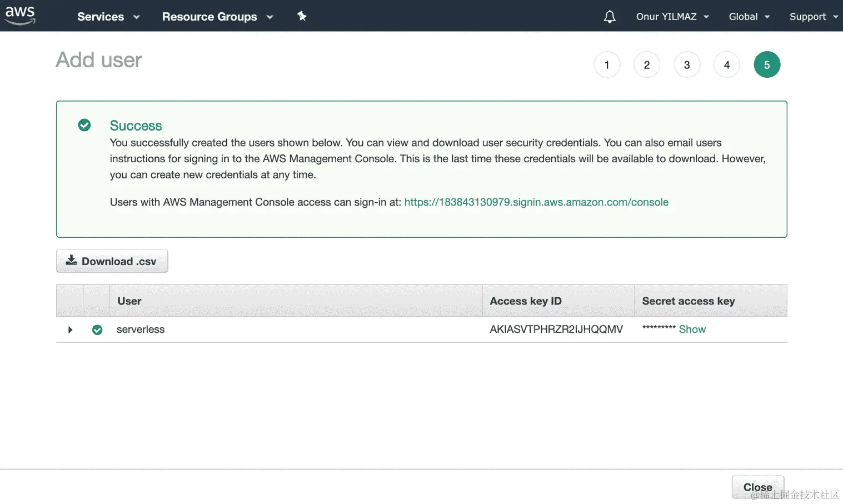Show the secret access key
Viewport: 843px width, 504px height.
692,329
